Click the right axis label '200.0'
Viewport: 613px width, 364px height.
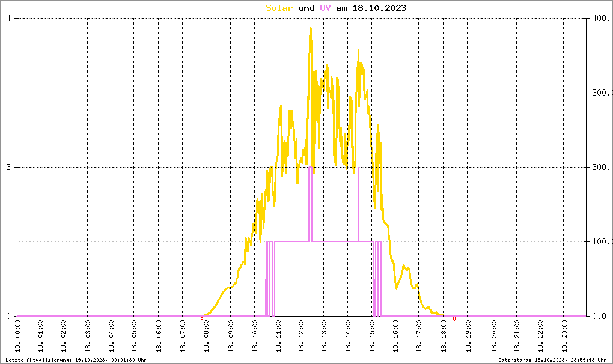click(x=602, y=167)
